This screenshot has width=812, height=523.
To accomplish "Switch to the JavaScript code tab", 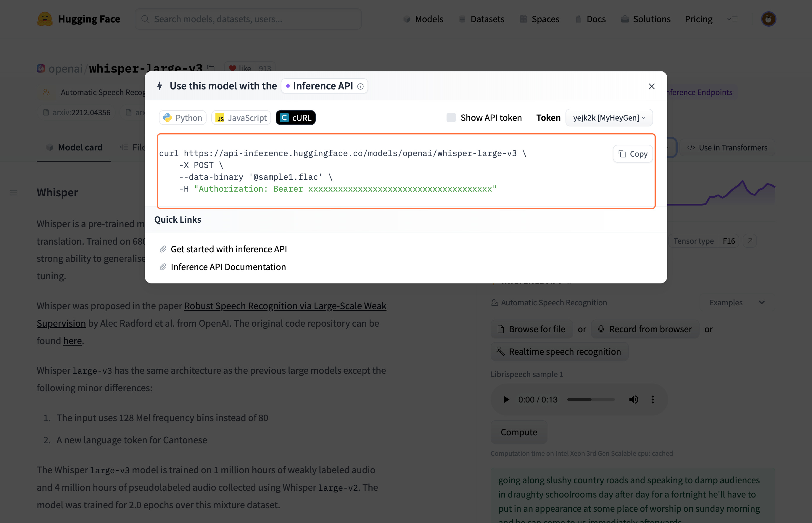I will (241, 118).
